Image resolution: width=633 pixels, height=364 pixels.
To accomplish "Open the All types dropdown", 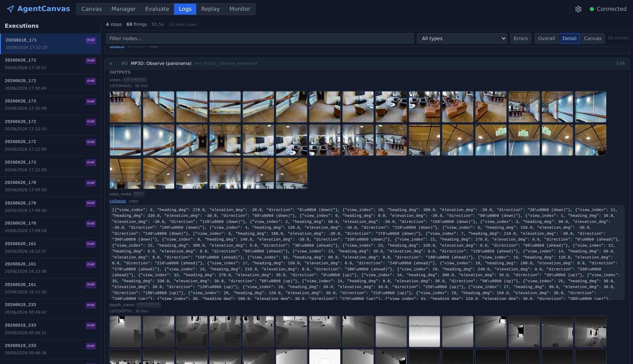I will coord(462,38).
